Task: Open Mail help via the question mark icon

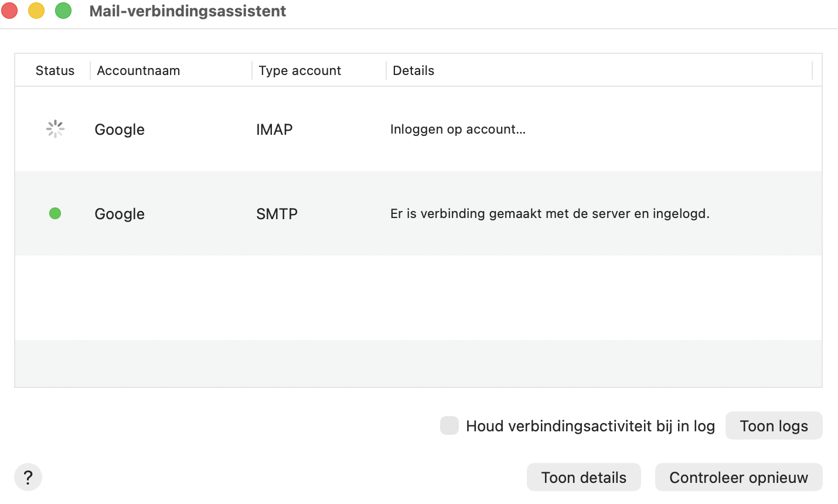Action: click(x=28, y=477)
